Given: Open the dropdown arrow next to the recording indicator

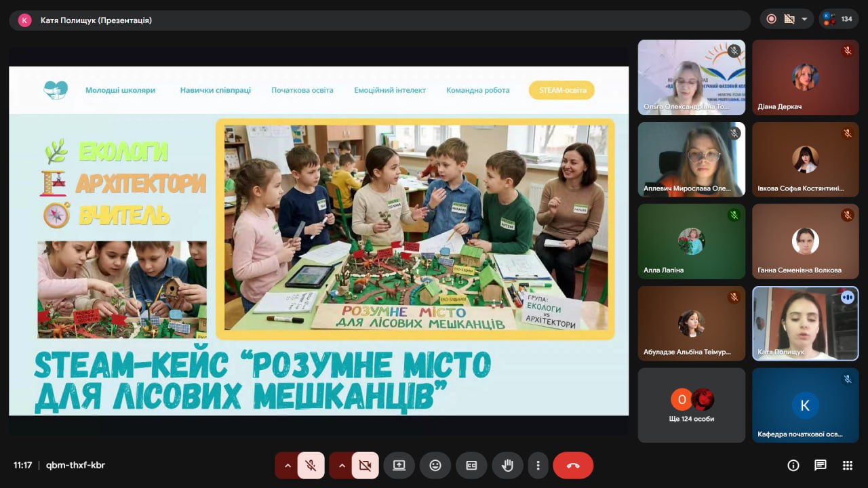Looking at the screenshot, I should (x=804, y=19).
